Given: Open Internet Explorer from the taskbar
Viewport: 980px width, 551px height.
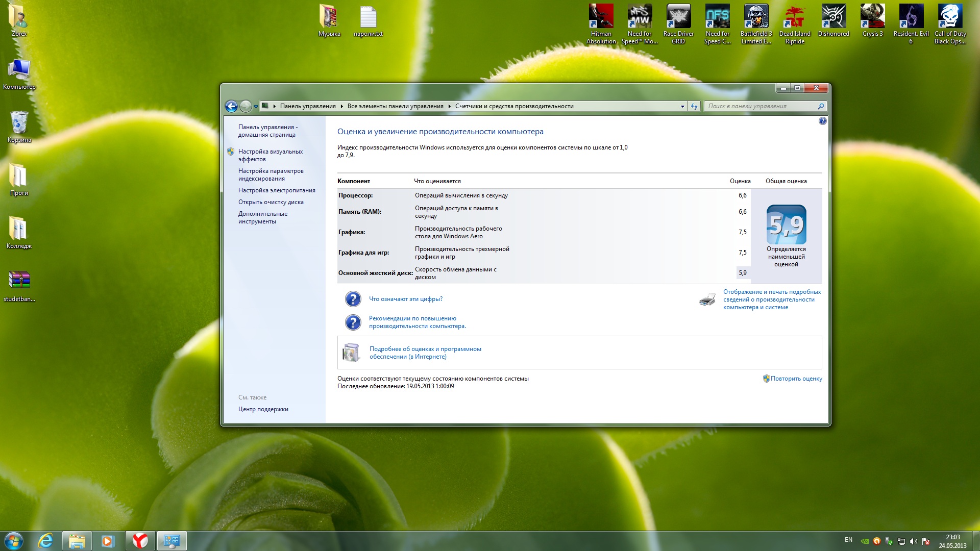Looking at the screenshot, I should (46, 541).
